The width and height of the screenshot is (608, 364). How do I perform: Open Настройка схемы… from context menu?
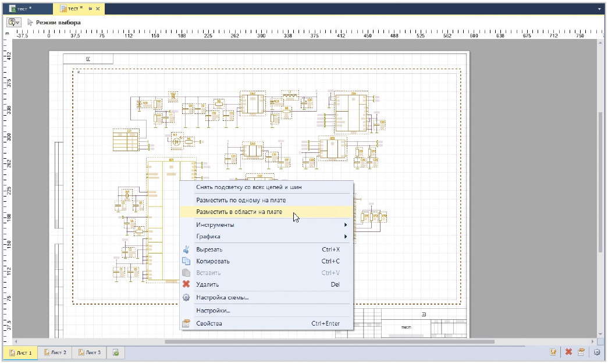[x=222, y=298]
